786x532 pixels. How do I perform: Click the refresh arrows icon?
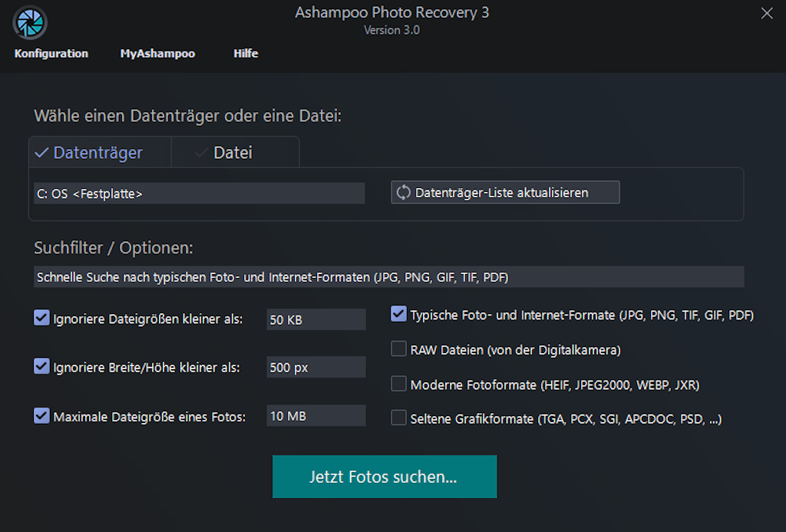coord(403,193)
